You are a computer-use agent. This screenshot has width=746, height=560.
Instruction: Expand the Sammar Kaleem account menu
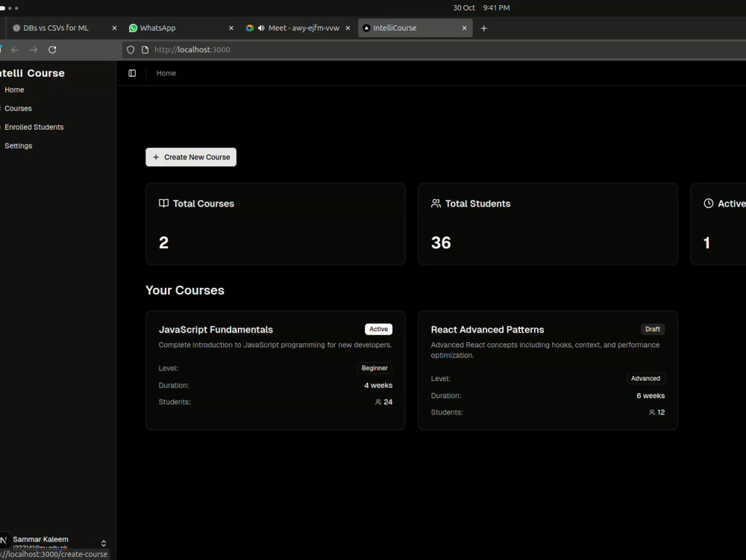pyautogui.click(x=104, y=544)
